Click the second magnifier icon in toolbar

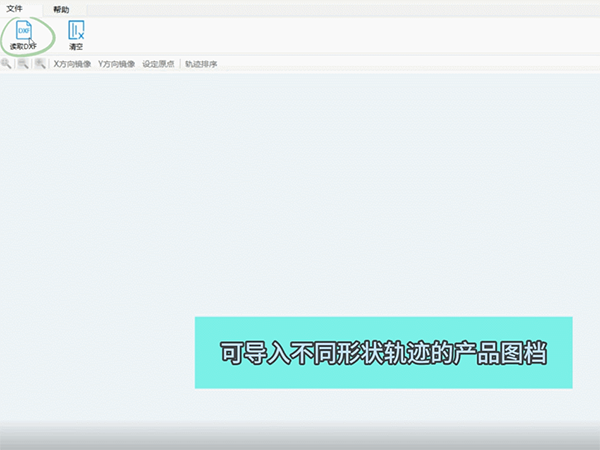pos(22,64)
